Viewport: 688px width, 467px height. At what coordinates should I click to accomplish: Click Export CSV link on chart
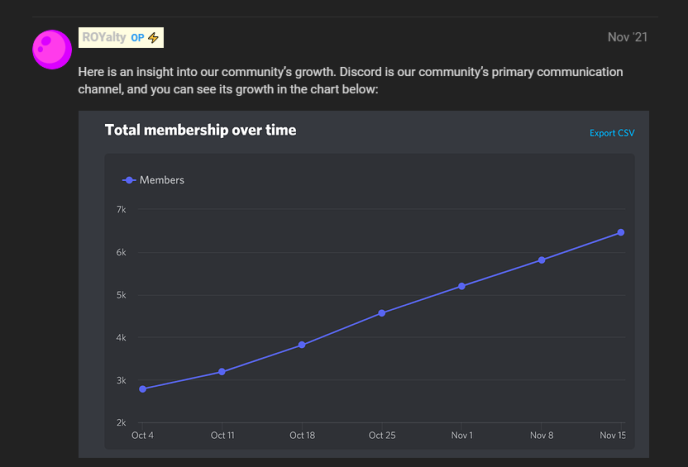pos(612,133)
